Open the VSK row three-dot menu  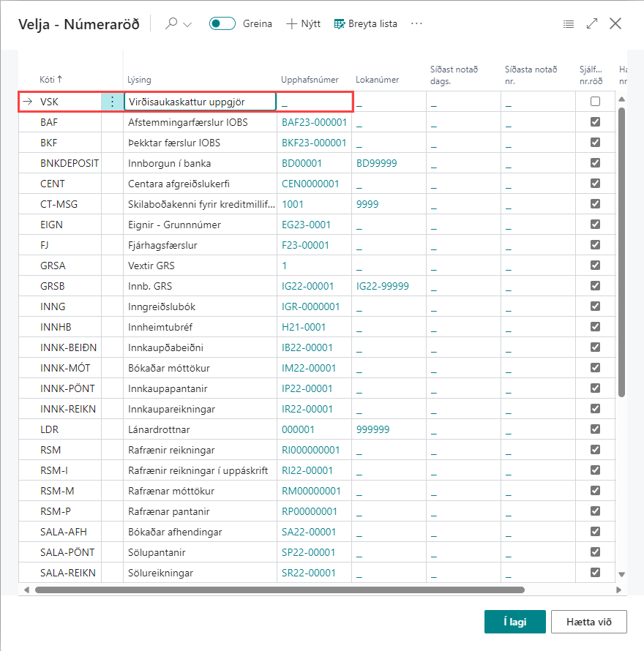[x=112, y=102]
